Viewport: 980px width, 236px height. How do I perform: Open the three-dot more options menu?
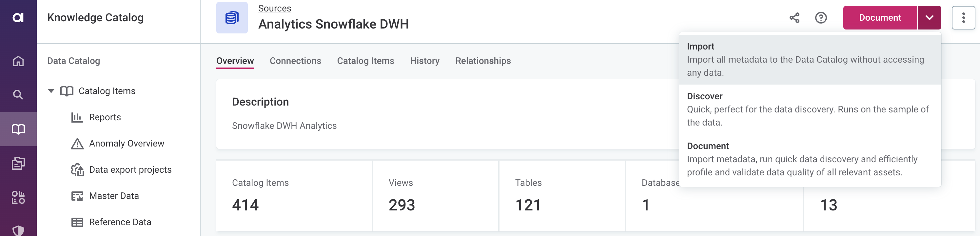point(963,18)
